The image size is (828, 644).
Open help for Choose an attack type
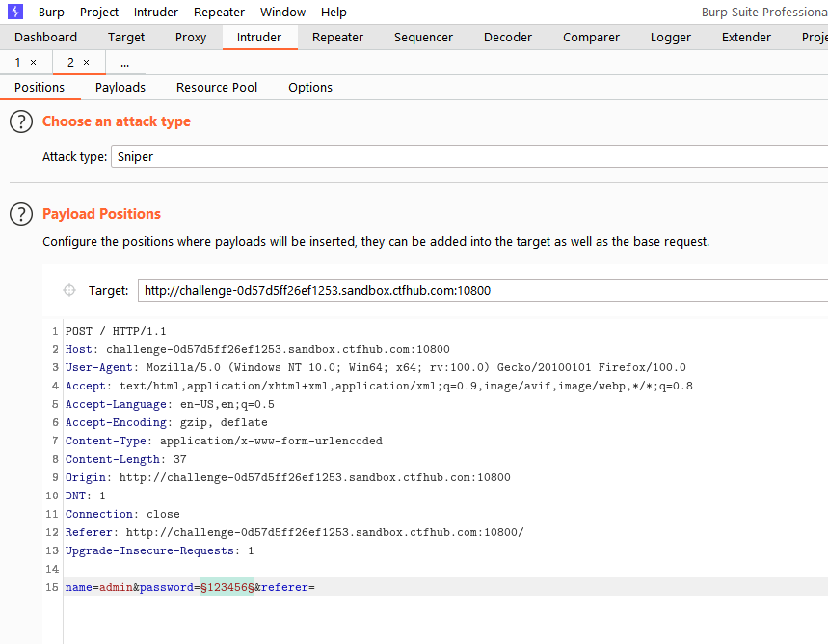(x=21, y=121)
